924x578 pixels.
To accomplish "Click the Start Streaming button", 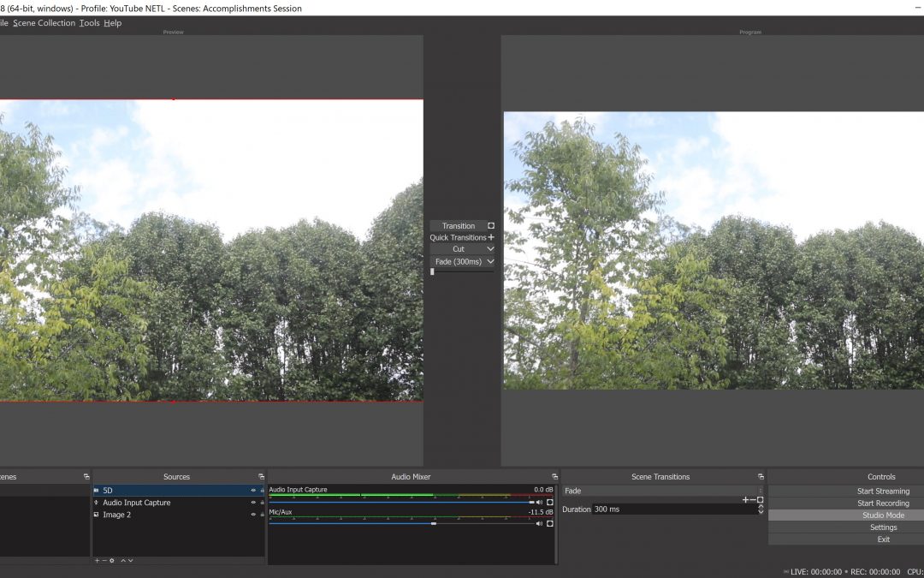I will [x=883, y=492].
